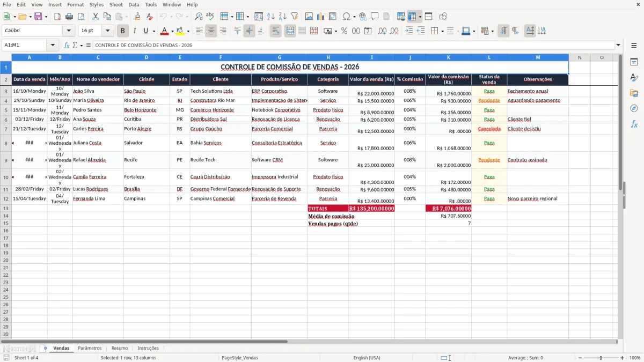Open the Freeze Rows and Columns dropdown arrow

[x=420, y=17]
